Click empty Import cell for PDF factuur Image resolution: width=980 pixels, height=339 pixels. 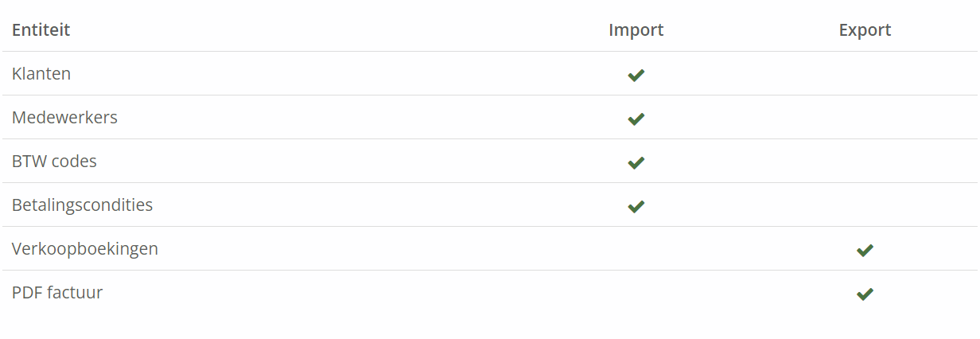pos(636,293)
